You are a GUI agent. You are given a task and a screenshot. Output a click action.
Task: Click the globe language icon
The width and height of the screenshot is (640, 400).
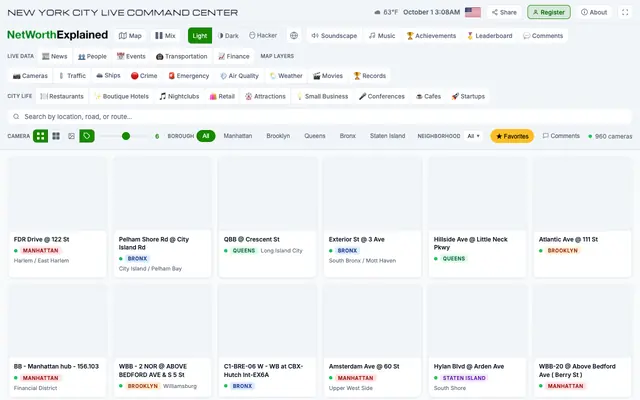[x=294, y=36]
